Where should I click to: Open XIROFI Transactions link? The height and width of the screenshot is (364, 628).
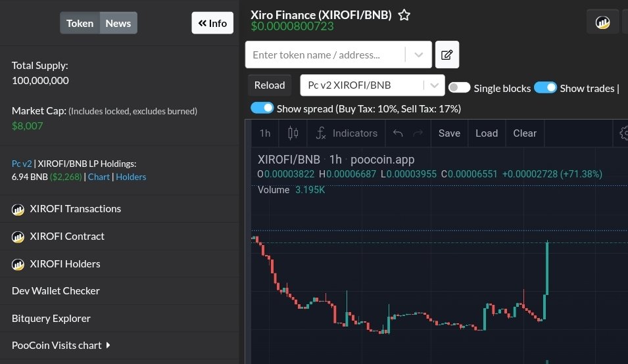76,209
